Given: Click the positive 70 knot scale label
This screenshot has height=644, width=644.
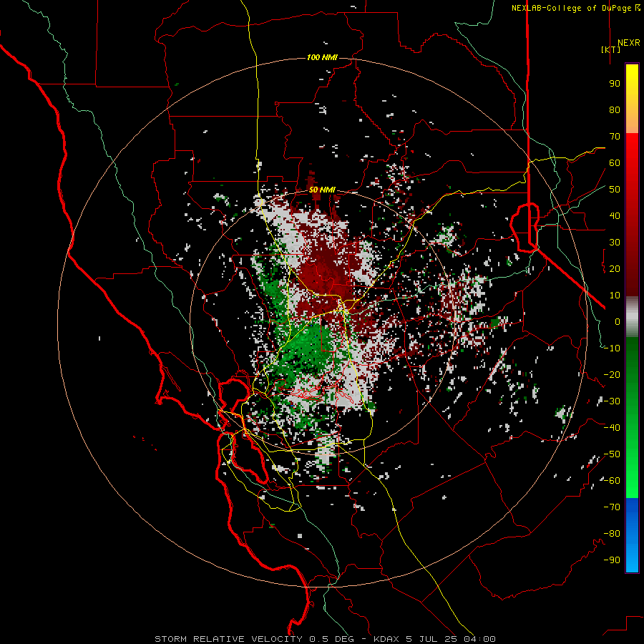Looking at the screenshot, I should [x=615, y=137].
